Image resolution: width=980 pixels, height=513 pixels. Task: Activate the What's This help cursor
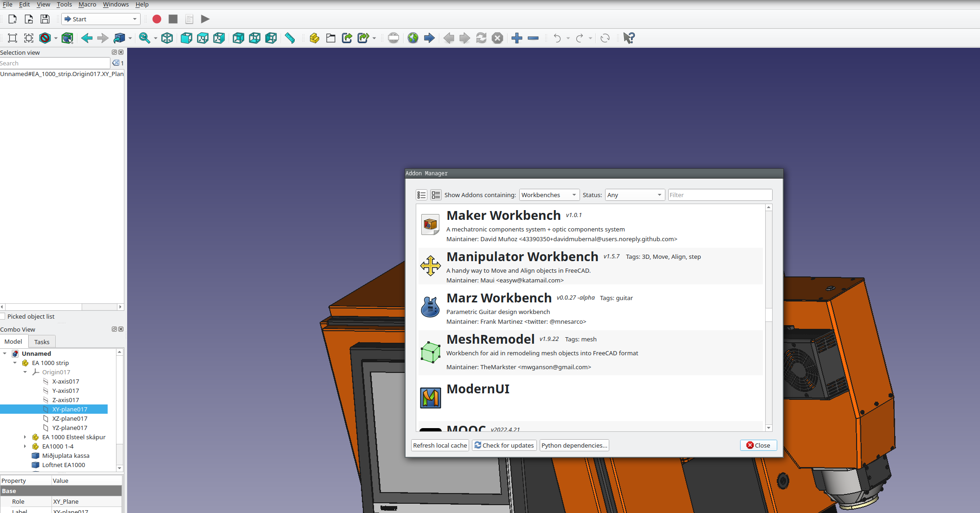point(629,38)
